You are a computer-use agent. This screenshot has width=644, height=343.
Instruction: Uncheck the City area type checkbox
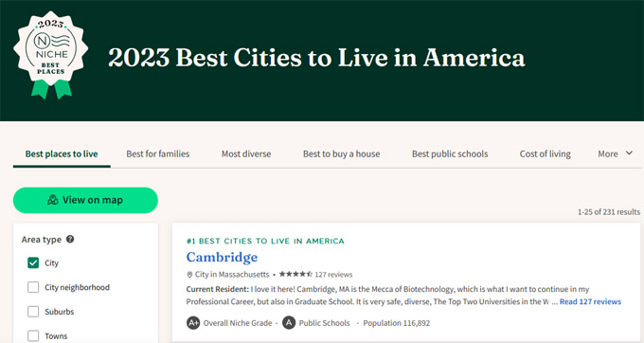click(x=33, y=262)
